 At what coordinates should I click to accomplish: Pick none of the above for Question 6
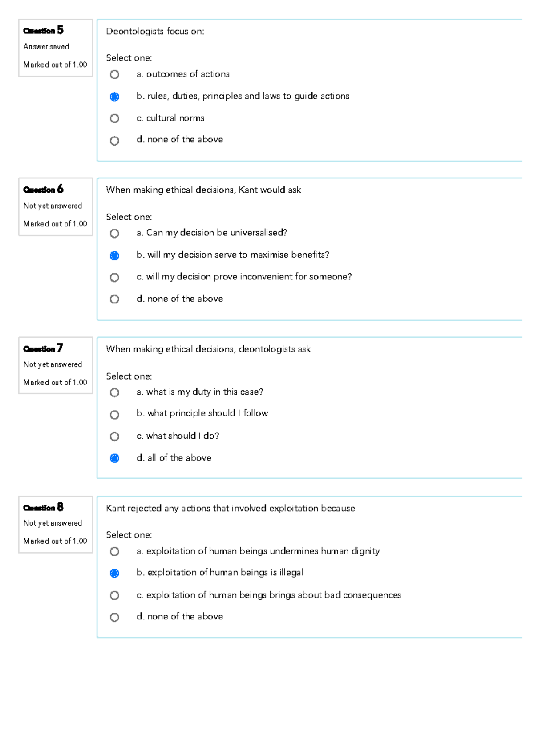pos(115,299)
